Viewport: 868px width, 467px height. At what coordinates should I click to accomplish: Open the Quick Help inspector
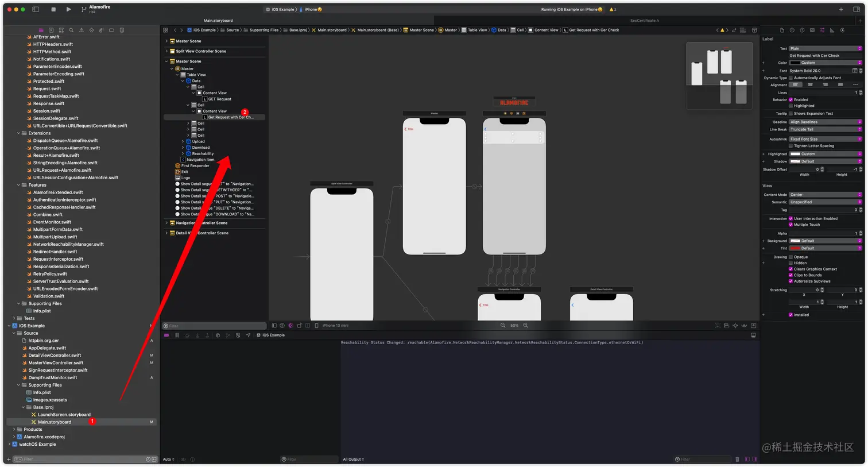tap(802, 30)
